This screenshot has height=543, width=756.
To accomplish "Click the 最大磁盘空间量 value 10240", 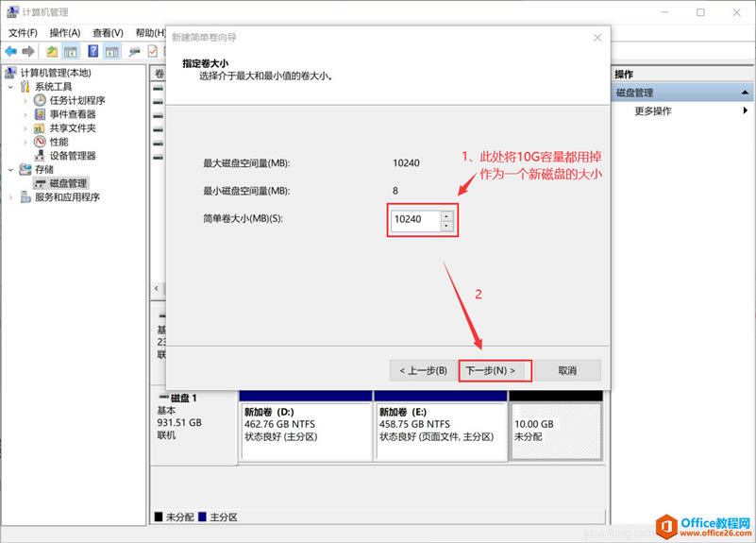I will tap(406, 163).
